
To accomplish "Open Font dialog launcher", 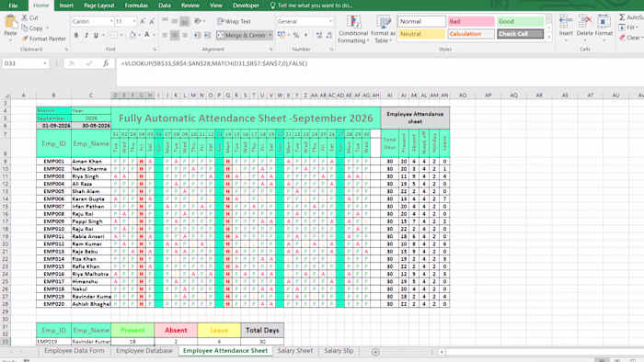I will pos(155,50).
